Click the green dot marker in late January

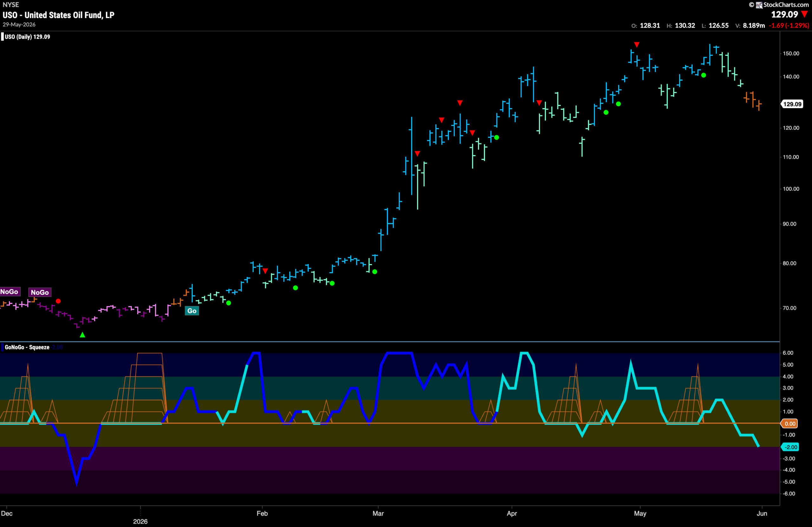coord(229,303)
